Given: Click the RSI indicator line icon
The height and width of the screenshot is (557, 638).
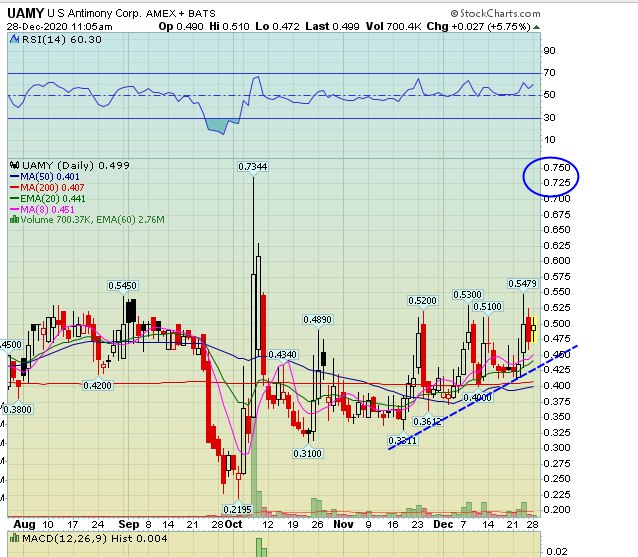Looking at the screenshot, I should tap(15, 39).
